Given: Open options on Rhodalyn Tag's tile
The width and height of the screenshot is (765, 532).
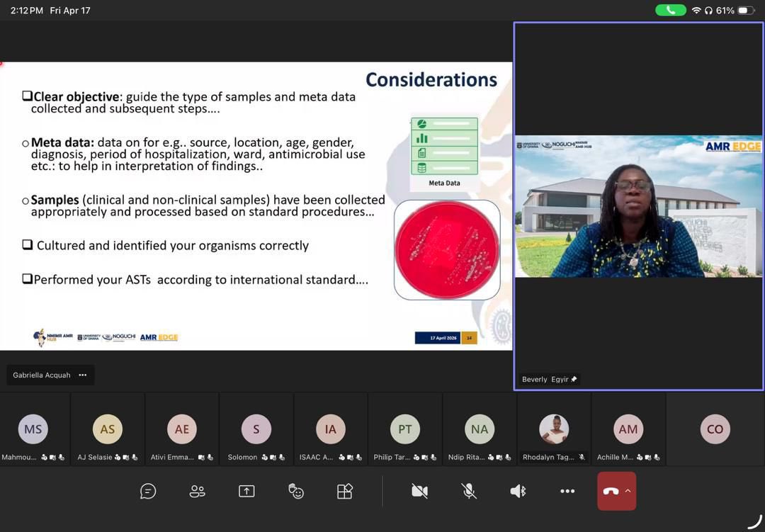Looking at the screenshot, I should [x=554, y=429].
